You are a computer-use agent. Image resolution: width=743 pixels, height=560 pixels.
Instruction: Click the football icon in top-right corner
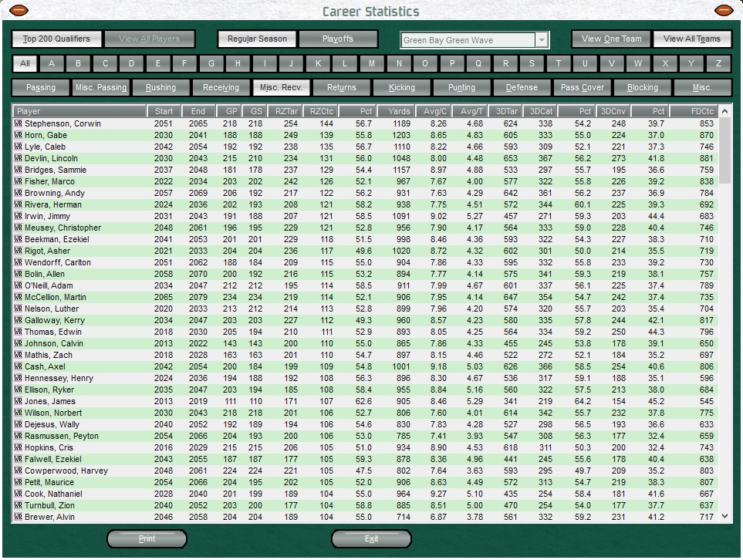tap(724, 10)
